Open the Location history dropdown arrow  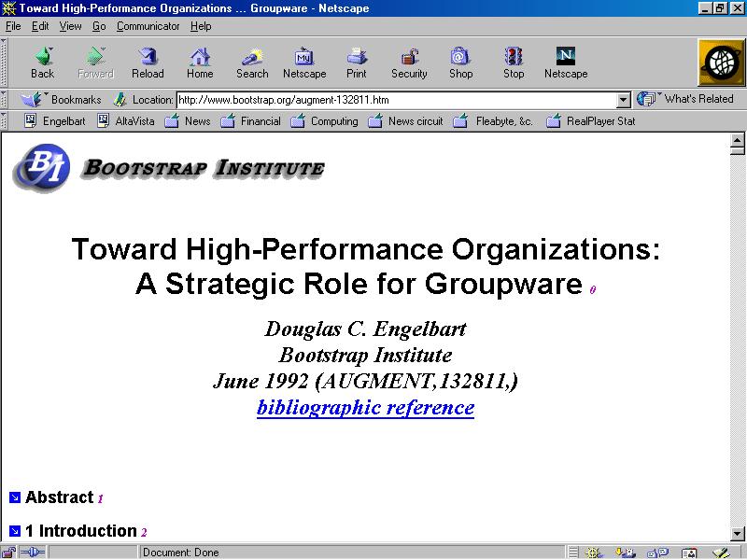[x=623, y=100]
